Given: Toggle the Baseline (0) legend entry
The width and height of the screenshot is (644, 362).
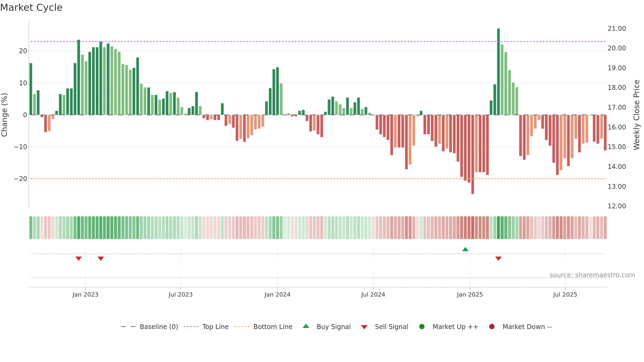Looking at the screenshot, I should click(149, 327).
